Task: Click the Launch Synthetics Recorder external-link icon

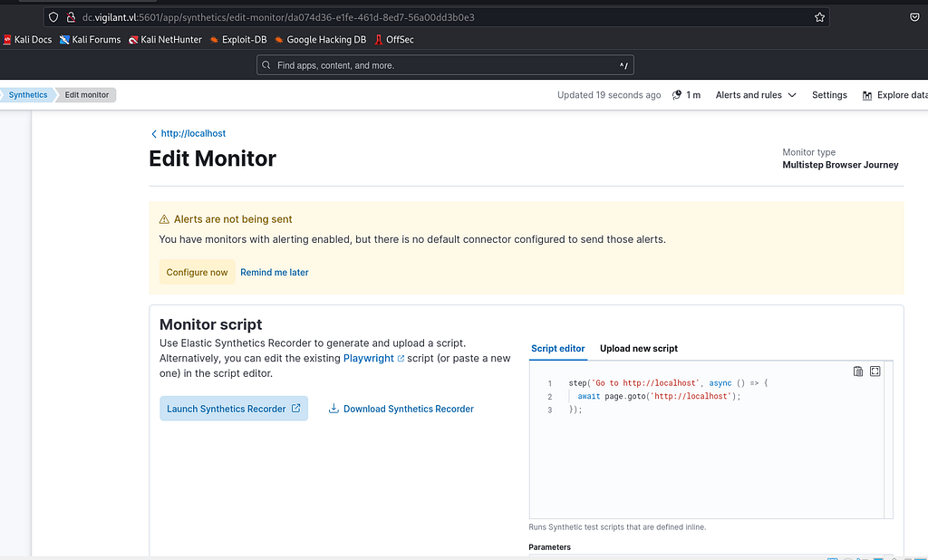Action: point(296,408)
